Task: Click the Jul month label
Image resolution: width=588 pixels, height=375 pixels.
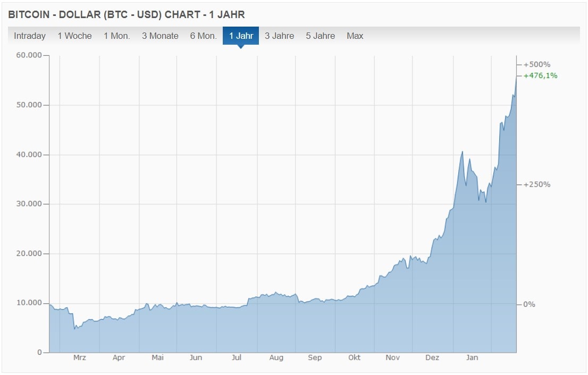Action: (236, 358)
